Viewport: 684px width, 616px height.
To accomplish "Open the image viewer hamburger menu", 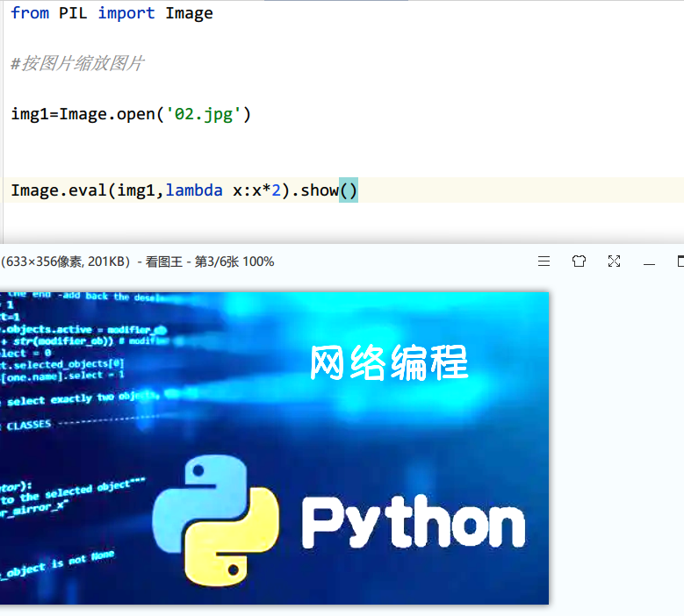I will (544, 261).
